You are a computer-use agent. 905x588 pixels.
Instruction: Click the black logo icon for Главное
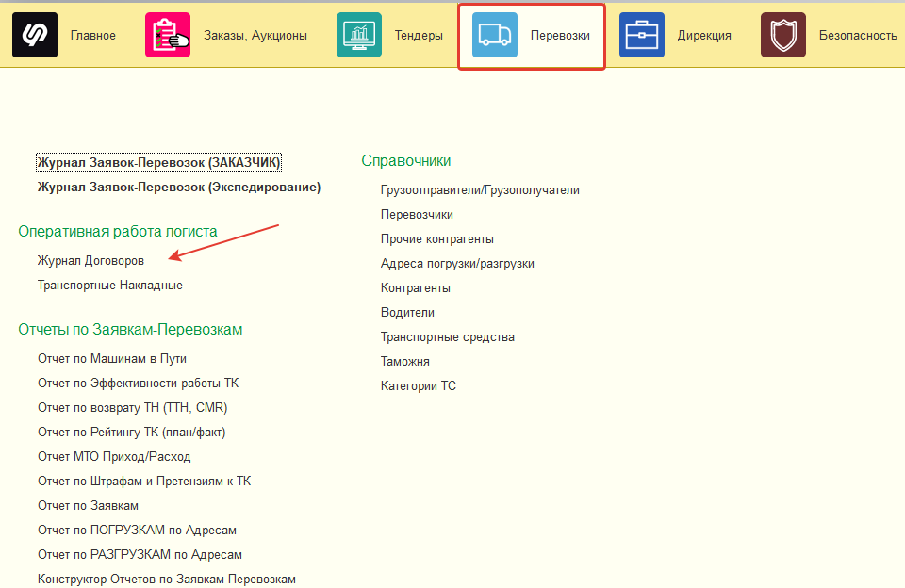[x=35, y=35]
